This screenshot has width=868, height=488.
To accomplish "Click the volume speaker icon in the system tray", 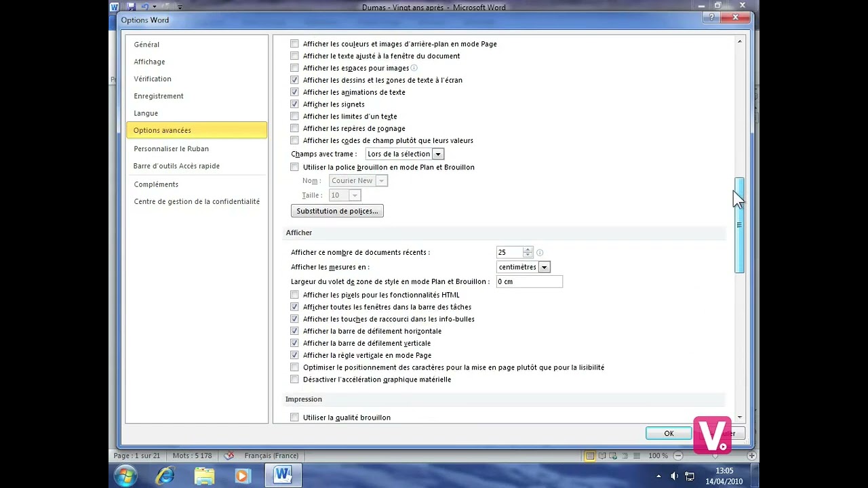I will tap(675, 476).
